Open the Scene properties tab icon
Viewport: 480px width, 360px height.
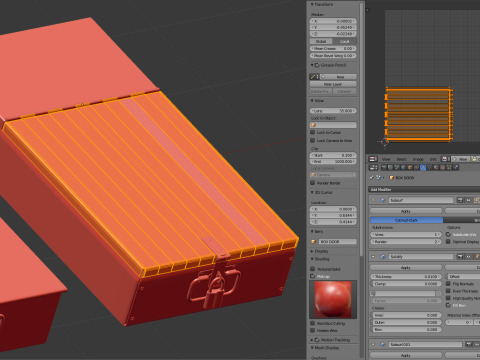(397, 167)
